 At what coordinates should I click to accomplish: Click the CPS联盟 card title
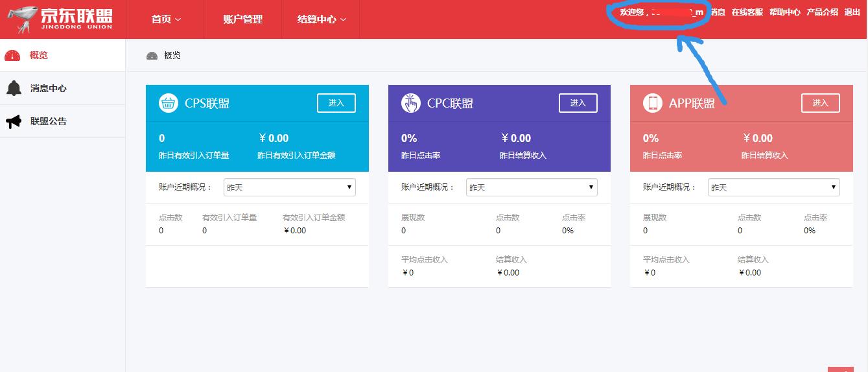pyautogui.click(x=207, y=103)
